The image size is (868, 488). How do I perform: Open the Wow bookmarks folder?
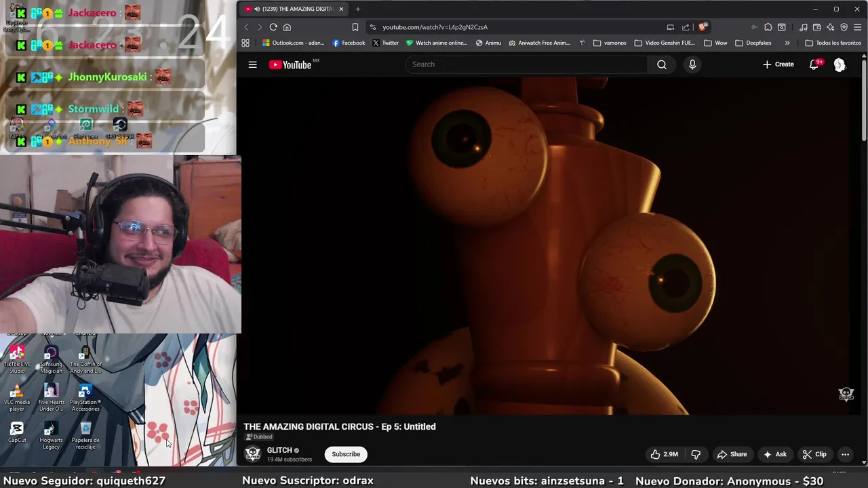point(715,43)
